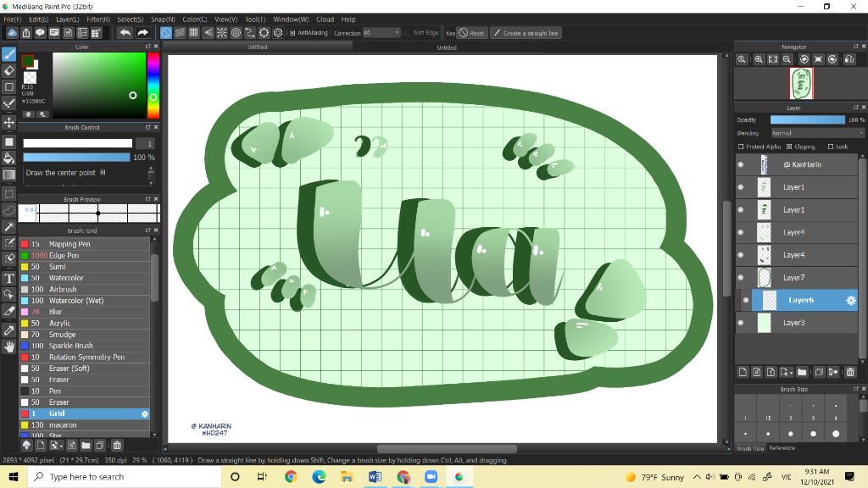Add new folder in Layer panel

pyautogui.click(x=802, y=372)
